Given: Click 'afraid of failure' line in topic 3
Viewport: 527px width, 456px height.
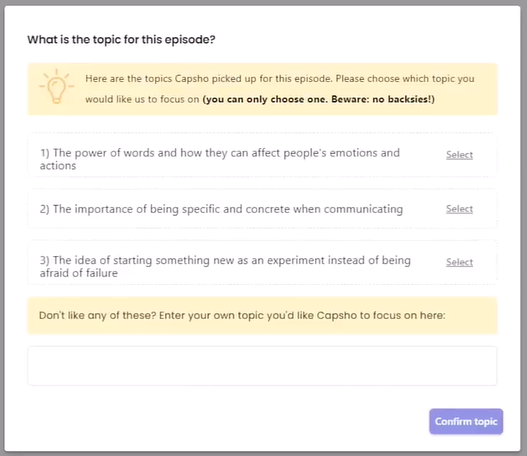Looking at the screenshot, I should pos(79,273).
